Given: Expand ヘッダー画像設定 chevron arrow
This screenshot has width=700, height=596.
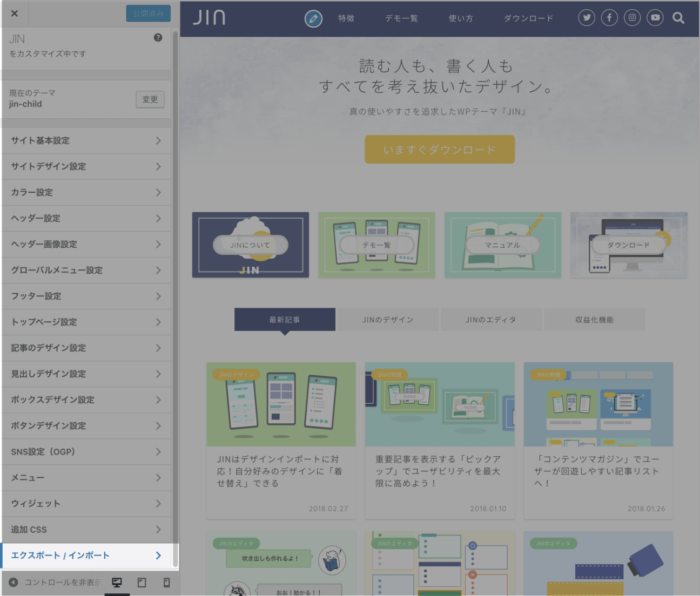Looking at the screenshot, I should pos(158,244).
